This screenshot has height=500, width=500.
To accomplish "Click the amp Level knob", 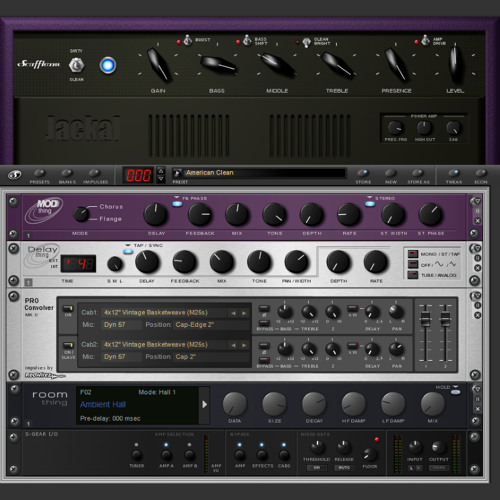I will pos(455,63).
